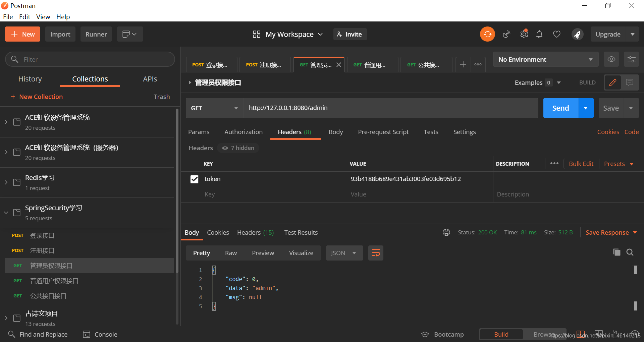Collapse the SpringSecurity学习 collection
This screenshot has width=644, height=342.
[6, 213]
